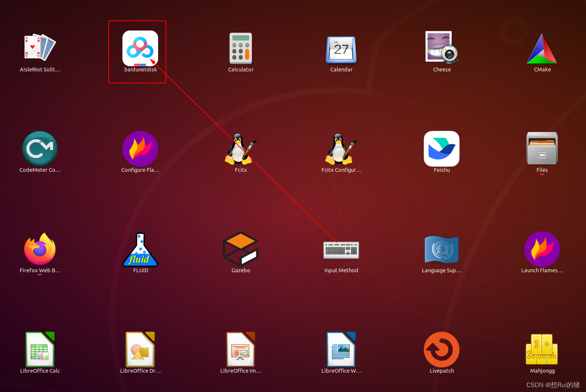Open Fcitx Configuration icon
The height and width of the screenshot is (392, 586).
tap(341, 149)
